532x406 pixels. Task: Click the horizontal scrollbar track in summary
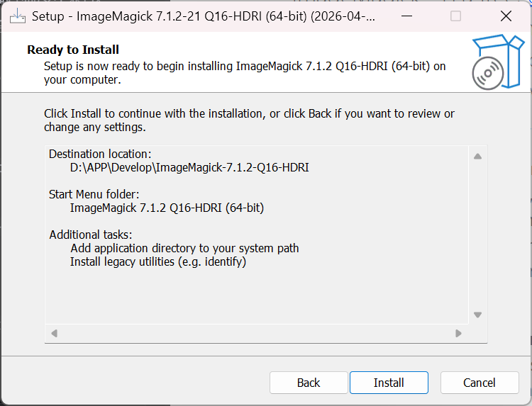point(256,332)
